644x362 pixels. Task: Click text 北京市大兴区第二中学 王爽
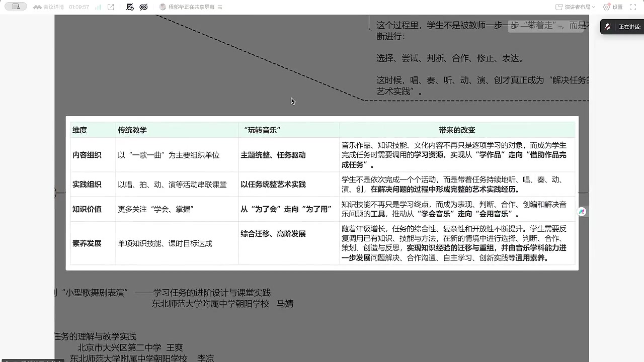point(130,347)
